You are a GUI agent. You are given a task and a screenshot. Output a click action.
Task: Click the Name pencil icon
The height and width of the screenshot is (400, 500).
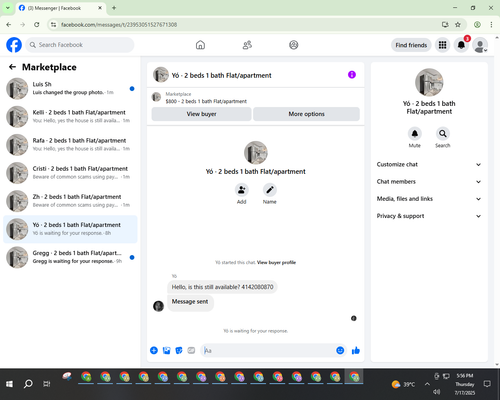click(270, 190)
